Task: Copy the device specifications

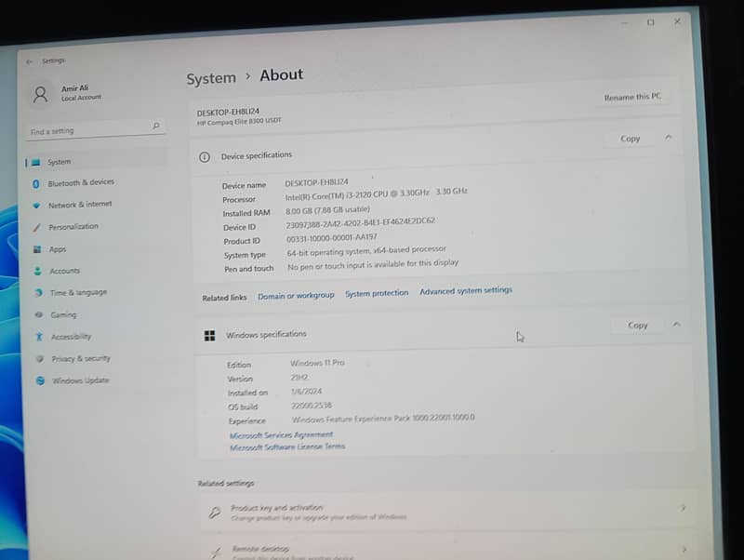Action: [631, 139]
